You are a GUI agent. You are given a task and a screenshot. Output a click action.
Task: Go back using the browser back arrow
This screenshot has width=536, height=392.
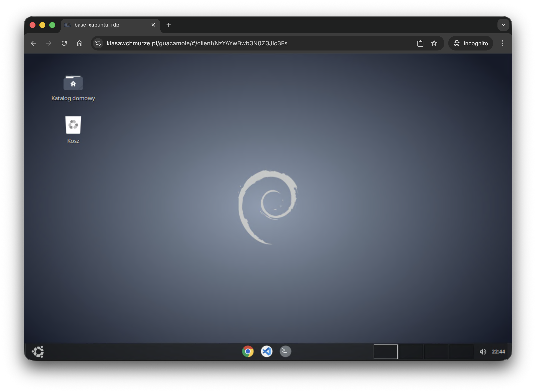tap(33, 43)
